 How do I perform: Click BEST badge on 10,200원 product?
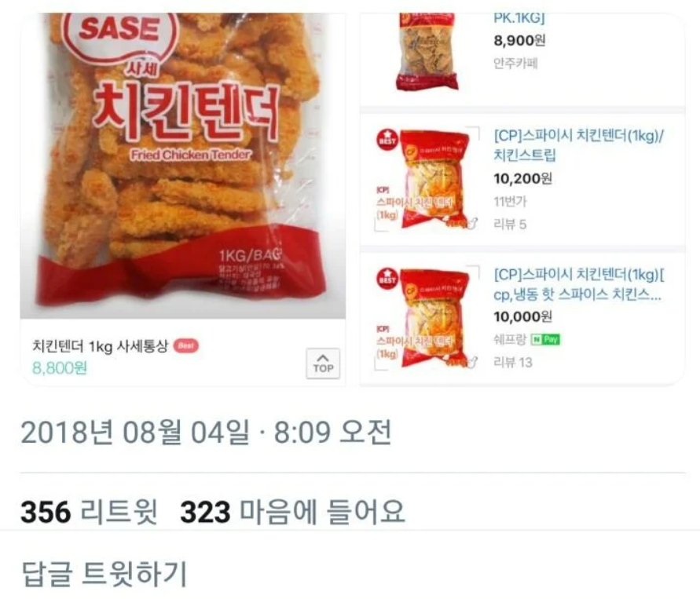(x=387, y=140)
